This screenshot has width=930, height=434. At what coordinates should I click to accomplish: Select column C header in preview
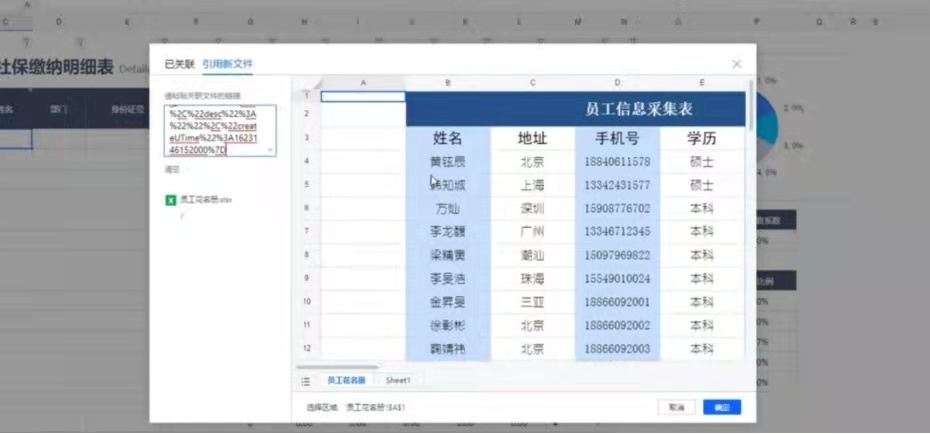tap(533, 84)
